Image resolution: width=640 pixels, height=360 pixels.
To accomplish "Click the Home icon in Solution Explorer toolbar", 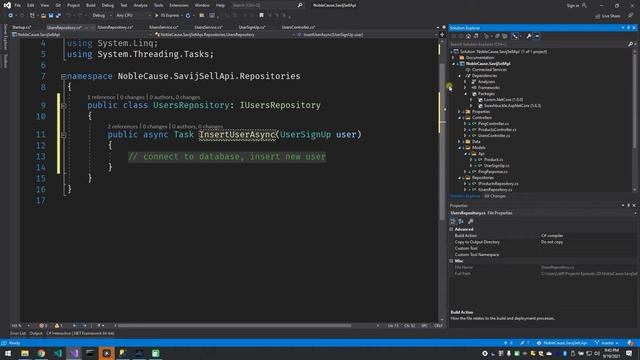I will coord(468,36).
